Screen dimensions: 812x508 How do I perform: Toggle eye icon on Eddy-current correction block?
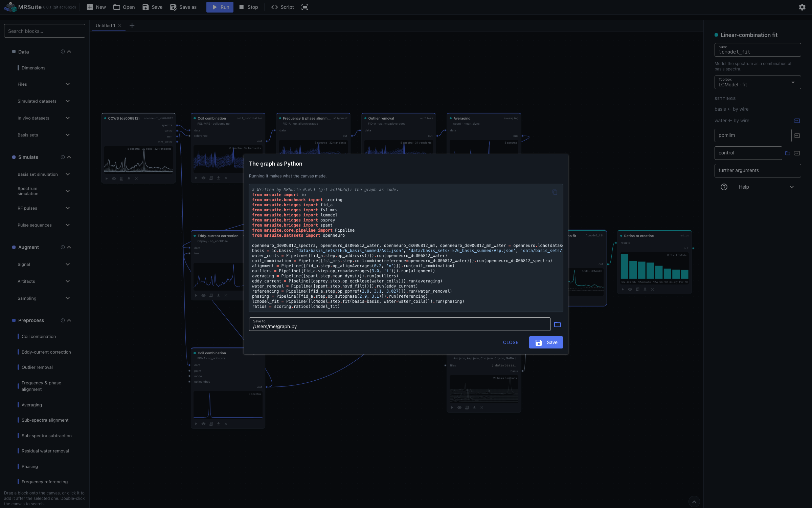click(x=203, y=295)
